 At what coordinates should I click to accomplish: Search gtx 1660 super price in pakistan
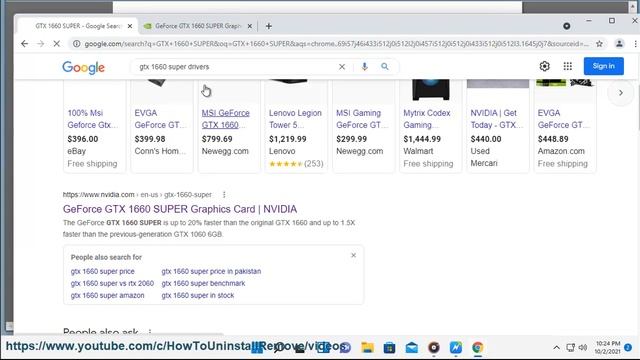211,271
